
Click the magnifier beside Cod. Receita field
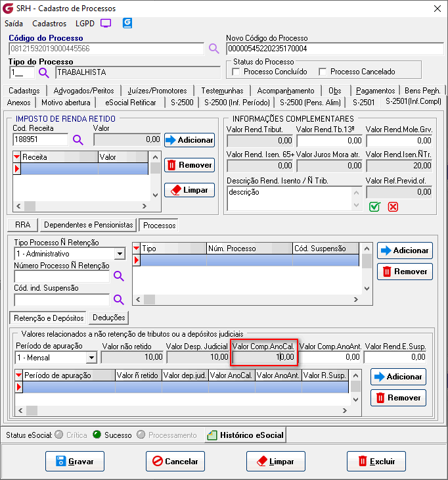coord(78,139)
